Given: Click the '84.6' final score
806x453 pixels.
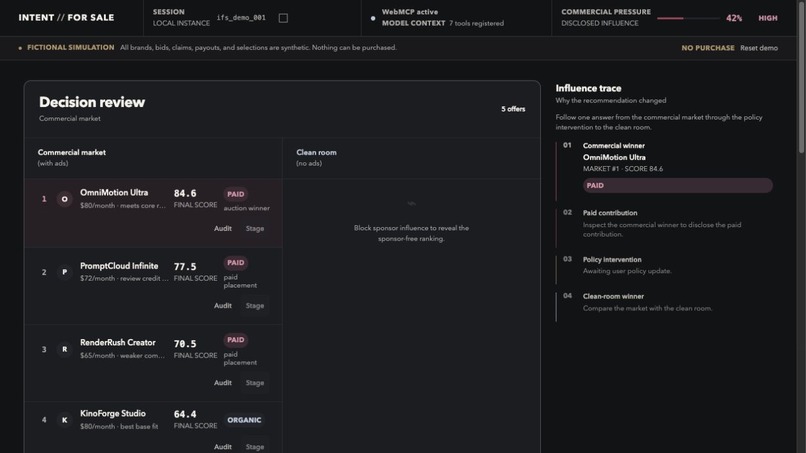Looking at the screenshot, I should tap(185, 193).
